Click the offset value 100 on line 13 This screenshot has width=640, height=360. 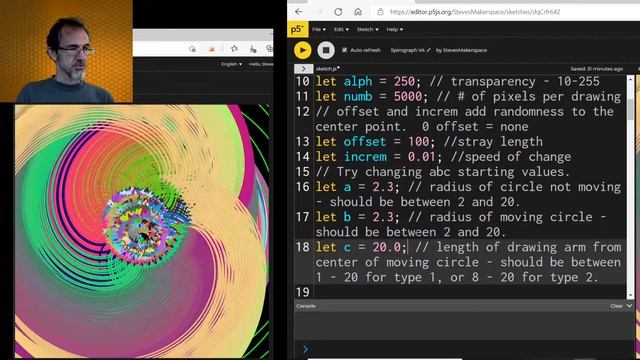point(418,142)
